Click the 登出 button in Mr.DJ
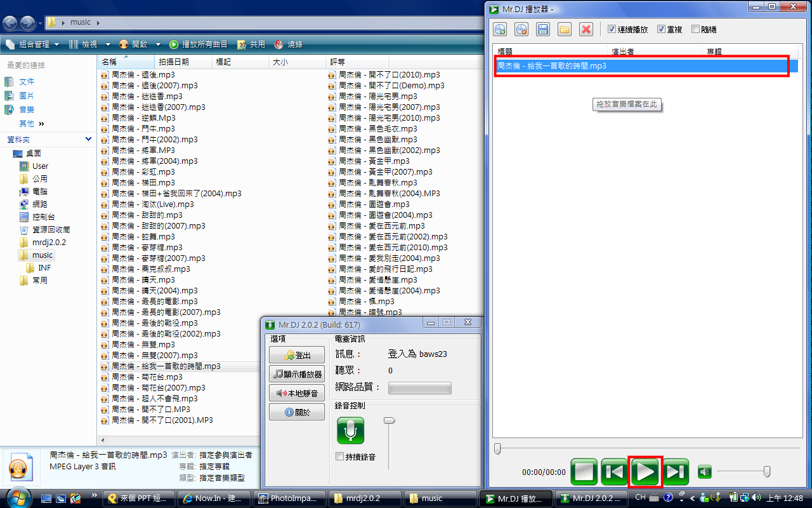812x508 pixels. tap(297, 355)
